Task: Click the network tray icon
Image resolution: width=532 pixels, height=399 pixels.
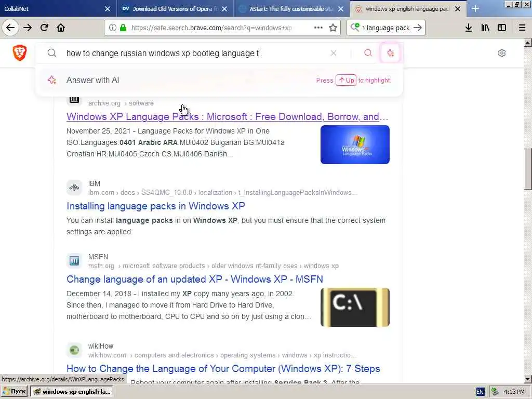Action: point(495,392)
